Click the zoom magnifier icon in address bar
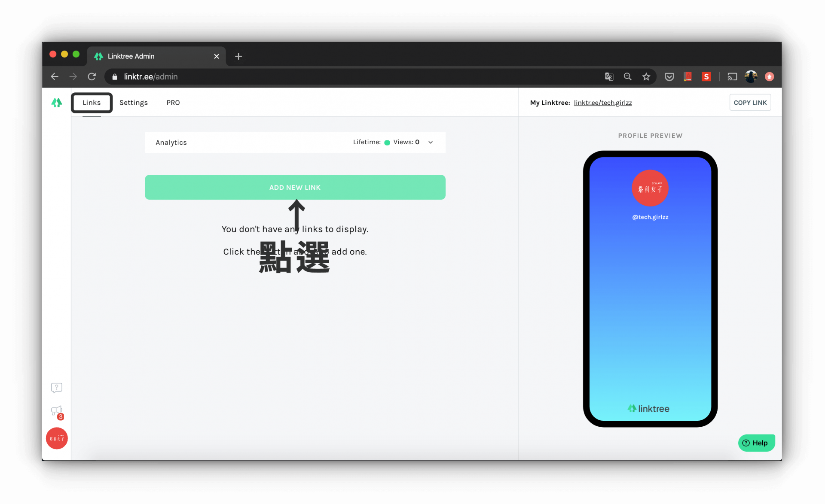Image resolution: width=825 pixels, height=504 pixels. click(x=627, y=76)
